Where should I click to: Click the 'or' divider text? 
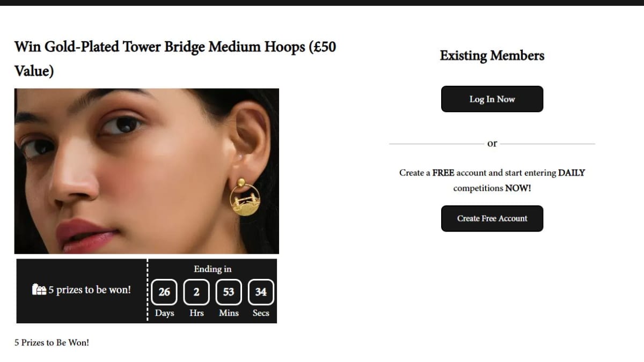coord(492,143)
